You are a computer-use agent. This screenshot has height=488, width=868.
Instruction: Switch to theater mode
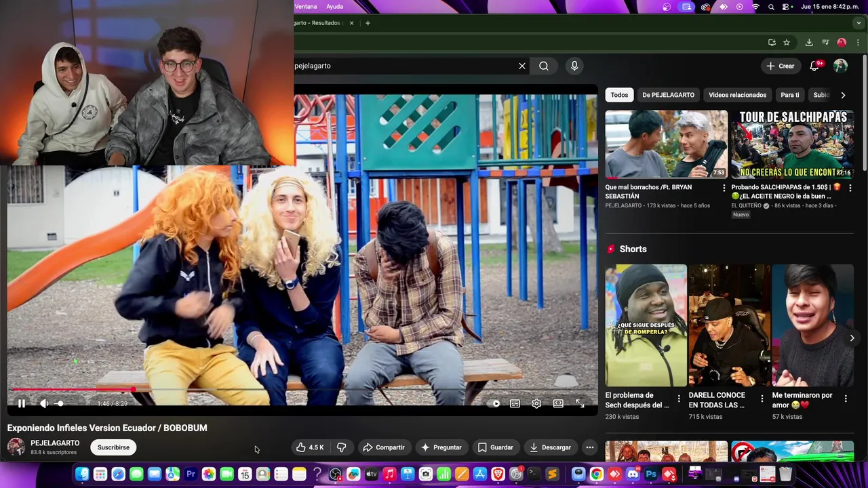tap(558, 403)
